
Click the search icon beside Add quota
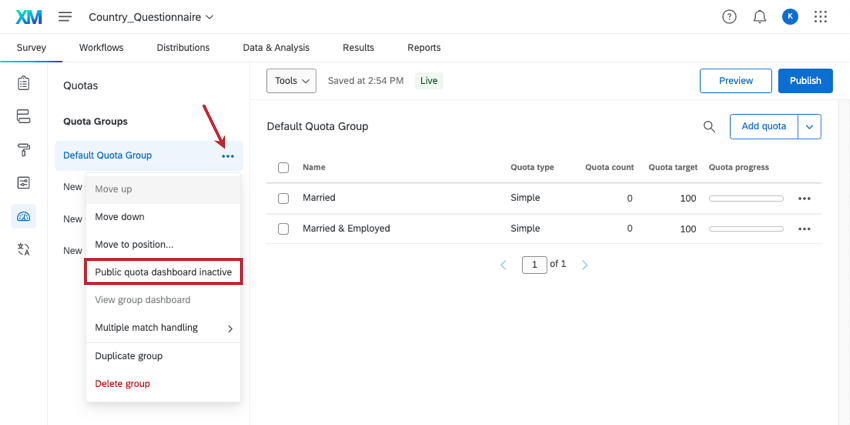(x=709, y=126)
